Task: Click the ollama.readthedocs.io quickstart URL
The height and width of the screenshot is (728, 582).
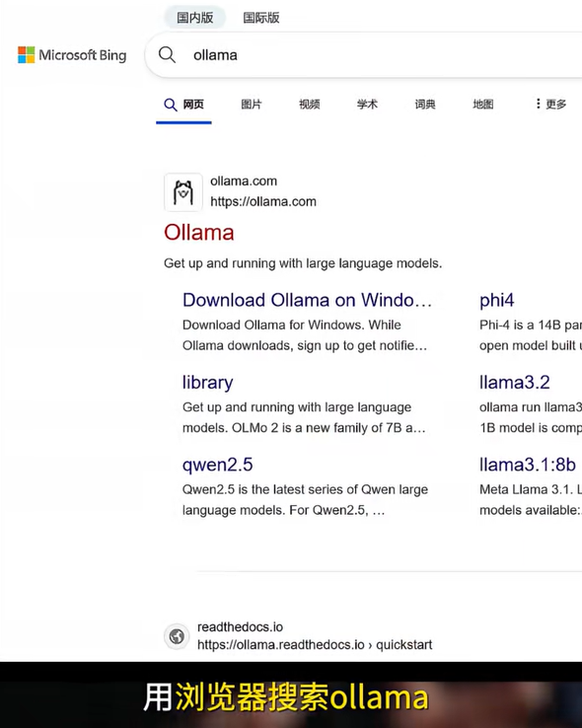Action: click(315, 644)
